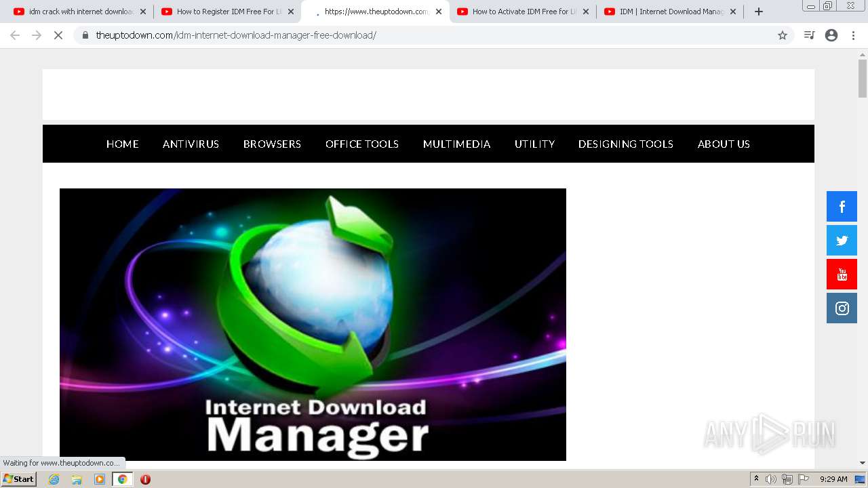Open the Windows Start menu

(x=19, y=479)
